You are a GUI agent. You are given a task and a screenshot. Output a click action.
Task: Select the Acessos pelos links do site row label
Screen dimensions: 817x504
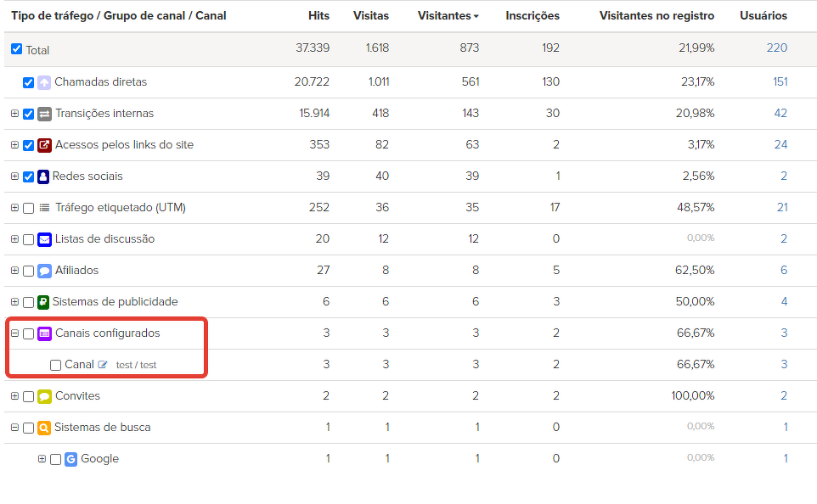click(124, 145)
